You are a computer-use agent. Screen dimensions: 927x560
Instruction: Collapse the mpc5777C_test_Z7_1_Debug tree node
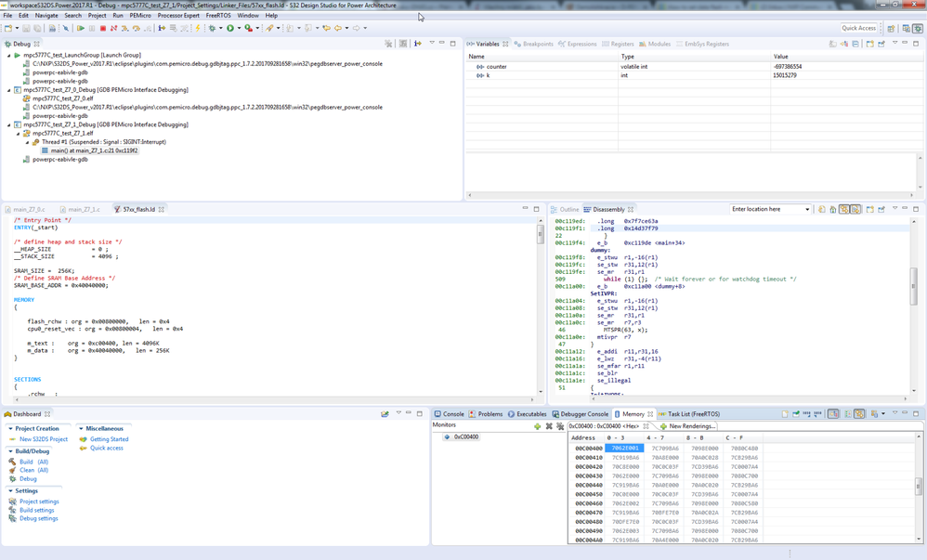(x=9, y=124)
